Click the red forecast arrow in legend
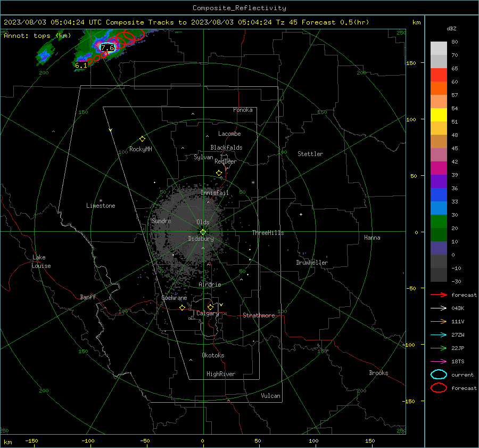This screenshot has width=479, height=448. (439, 295)
